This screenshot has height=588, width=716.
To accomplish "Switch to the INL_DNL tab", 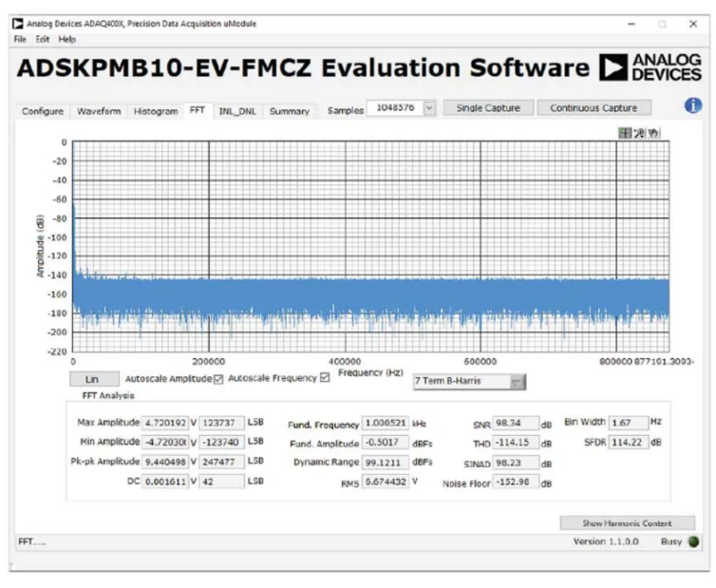I will click(x=237, y=111).
